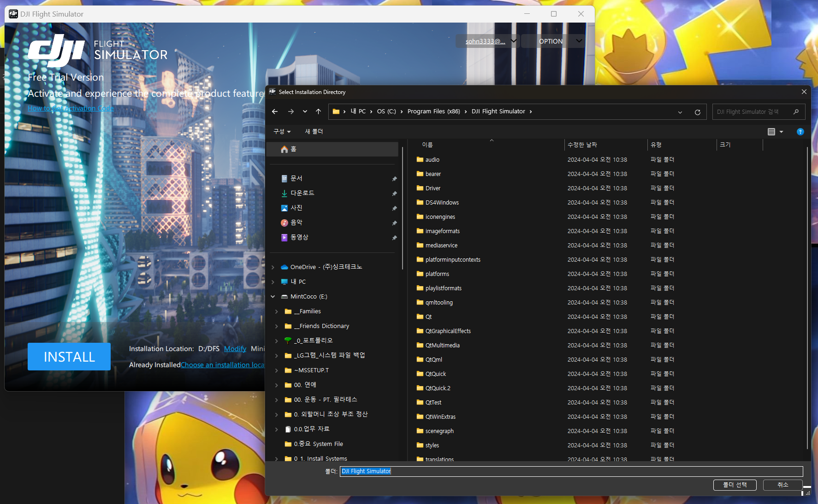This screenshot has height=504, width=818.
Task: Open 음악 quick access folder
Action: [x=296, y=223]
